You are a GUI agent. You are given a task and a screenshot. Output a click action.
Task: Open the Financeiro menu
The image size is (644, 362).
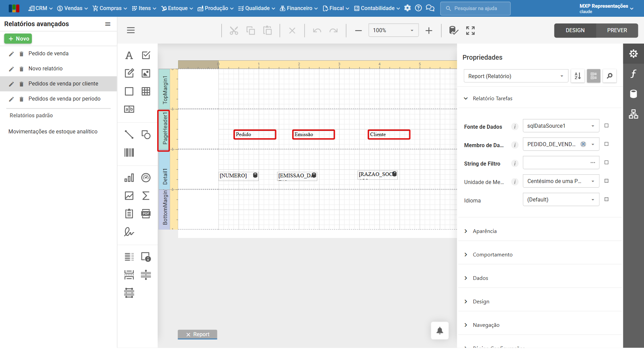click(299, 8)
